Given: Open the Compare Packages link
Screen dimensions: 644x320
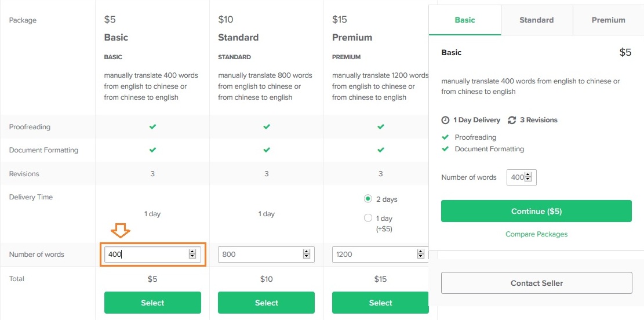Looking at the screenshot, I should pyautogui.click(x=536, y=234).
